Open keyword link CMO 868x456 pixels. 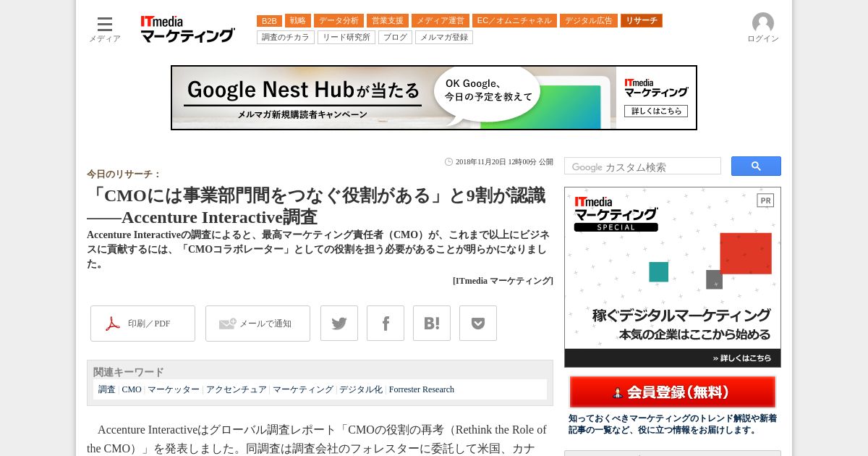[x=132, y=389]
